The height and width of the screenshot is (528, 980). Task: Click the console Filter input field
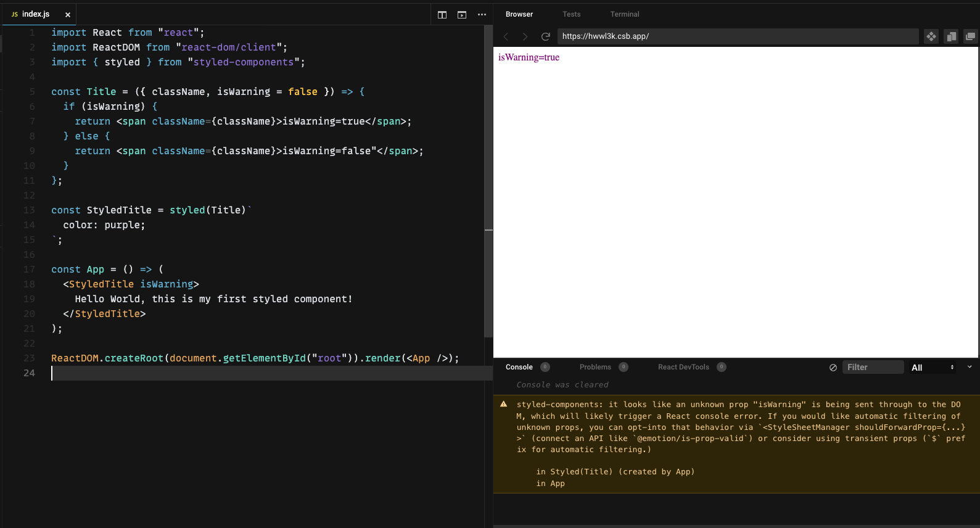click(x=872, y=368)
